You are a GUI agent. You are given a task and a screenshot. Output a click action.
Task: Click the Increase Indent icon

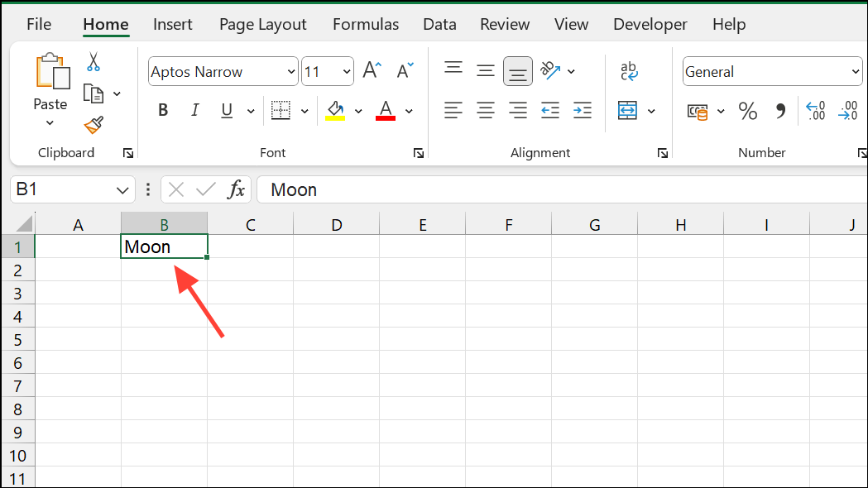coord(583,110)
